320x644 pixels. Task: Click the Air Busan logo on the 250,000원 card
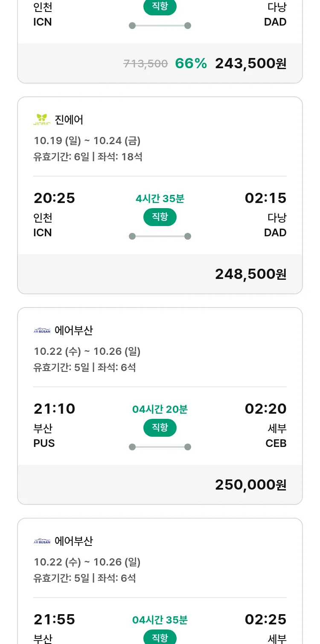click(x=42, y=331)
